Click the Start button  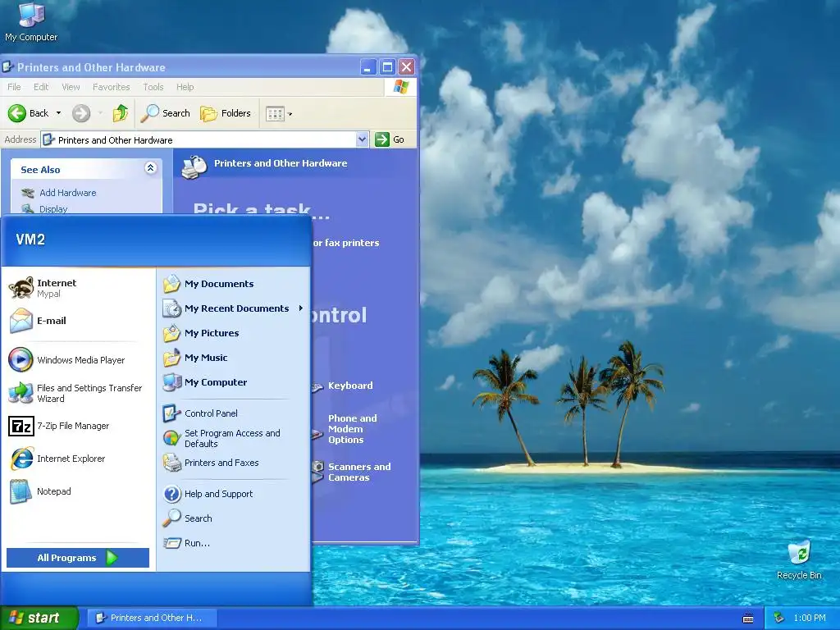coord(39,618)
